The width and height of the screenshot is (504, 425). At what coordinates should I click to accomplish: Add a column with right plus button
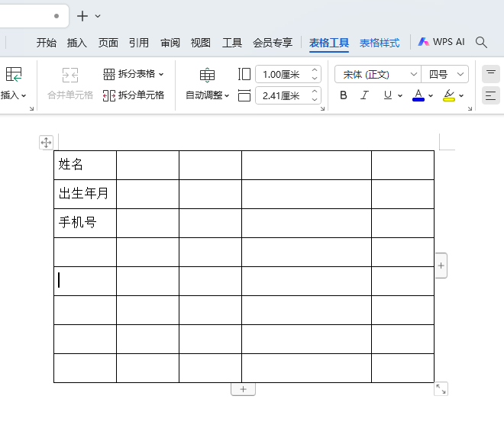(441, 266)
